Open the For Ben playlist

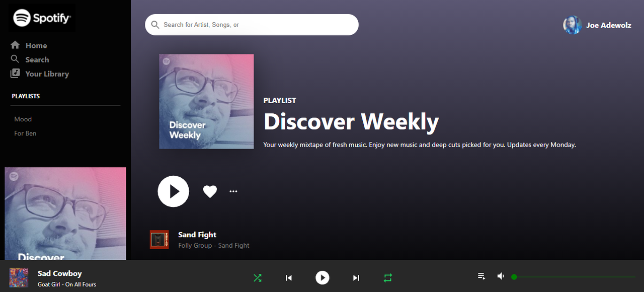pos(25,133)
